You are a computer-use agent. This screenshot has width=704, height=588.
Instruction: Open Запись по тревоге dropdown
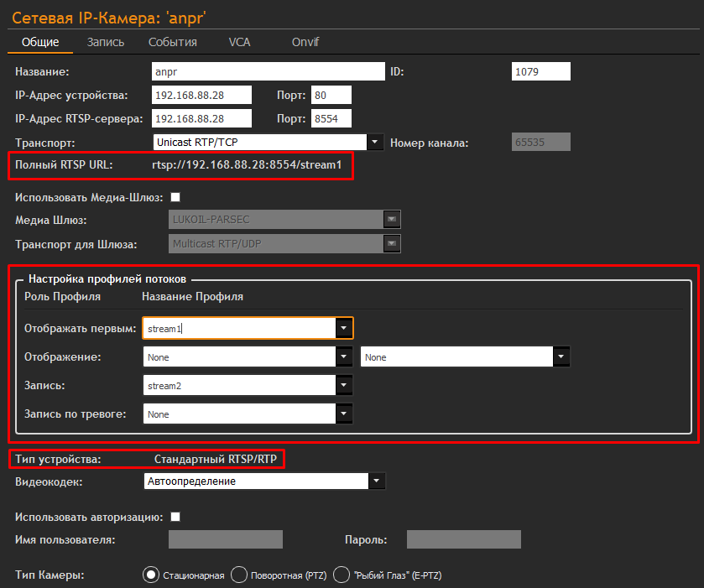click(x=344, y=414)
